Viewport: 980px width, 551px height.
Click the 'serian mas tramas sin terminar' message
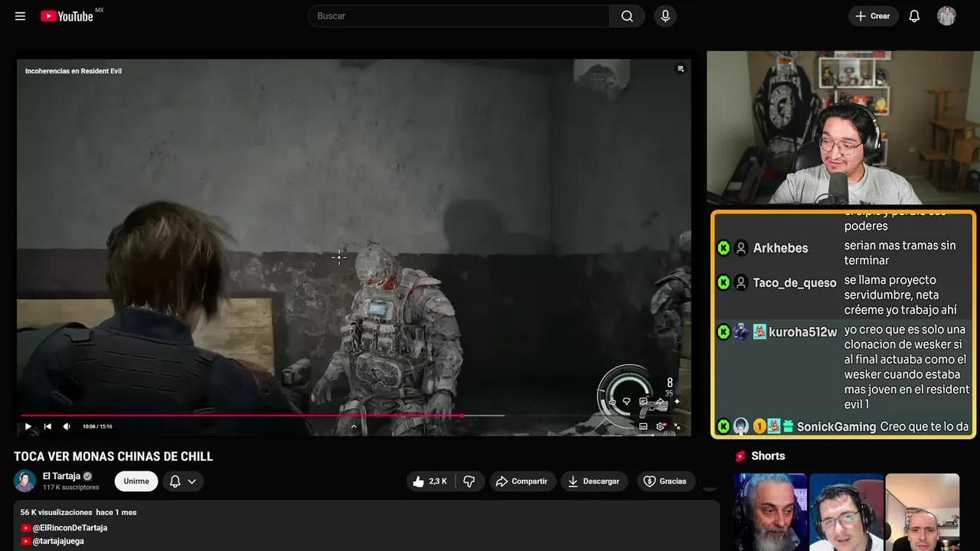click(x=900, y=253)
